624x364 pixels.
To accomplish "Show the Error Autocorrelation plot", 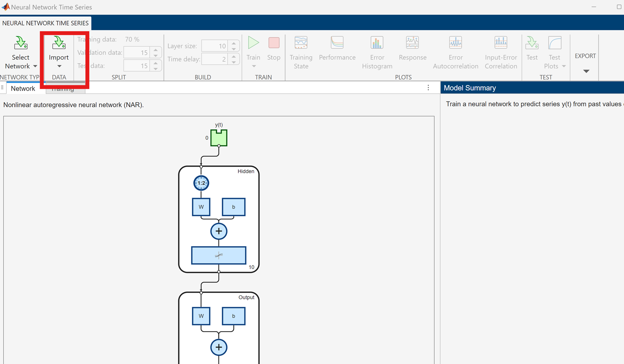I will pyautogui.click(x=455, y=43).
